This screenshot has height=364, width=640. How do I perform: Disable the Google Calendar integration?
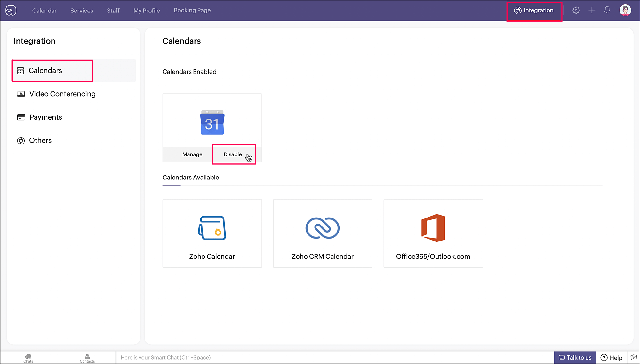[x=233, y=154]
